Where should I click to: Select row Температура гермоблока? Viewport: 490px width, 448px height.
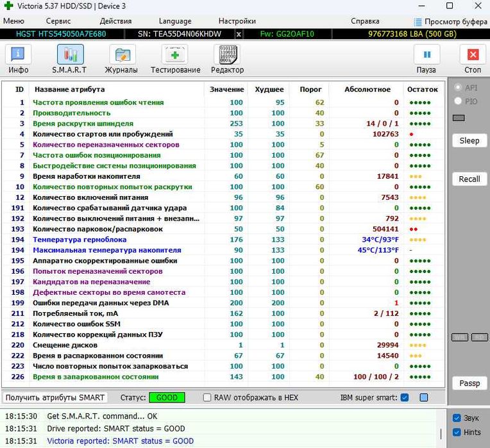pos(223,240)
